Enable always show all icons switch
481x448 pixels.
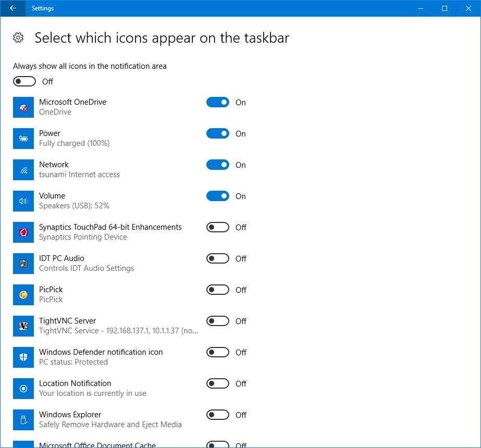point(24,81)
